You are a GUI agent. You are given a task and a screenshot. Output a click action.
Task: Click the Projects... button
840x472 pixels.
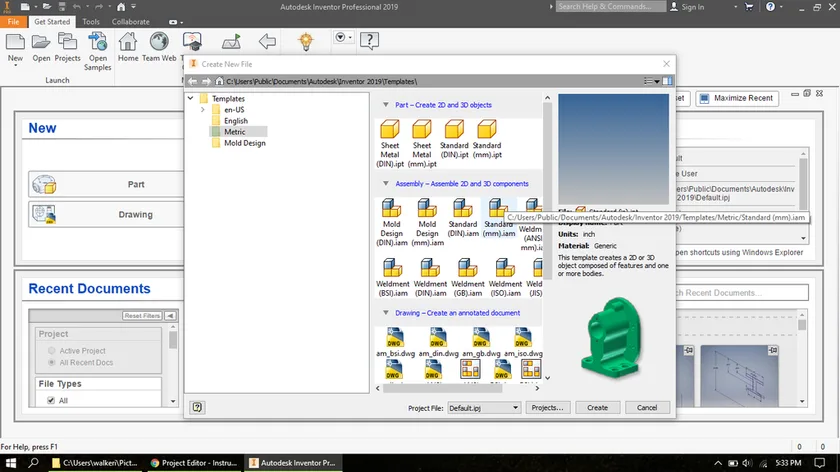(x=548, y=408)
